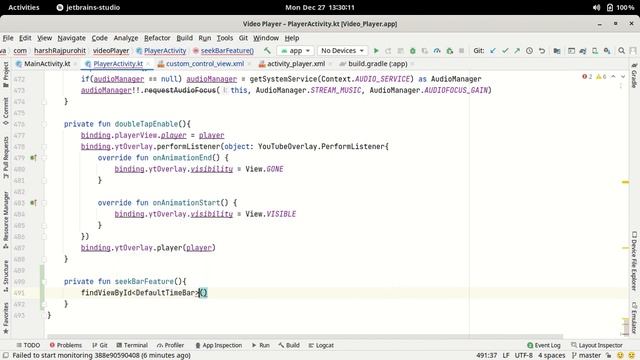640x360 pixels.
Task: Open the Logcat tool window
Action: point(321,345)
